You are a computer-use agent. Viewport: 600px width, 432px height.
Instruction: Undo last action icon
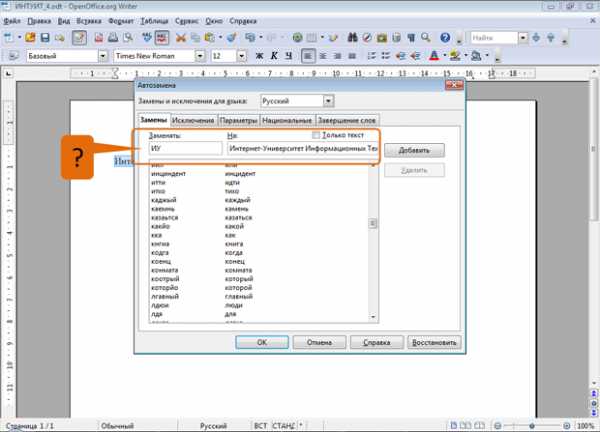click(250, 37)
